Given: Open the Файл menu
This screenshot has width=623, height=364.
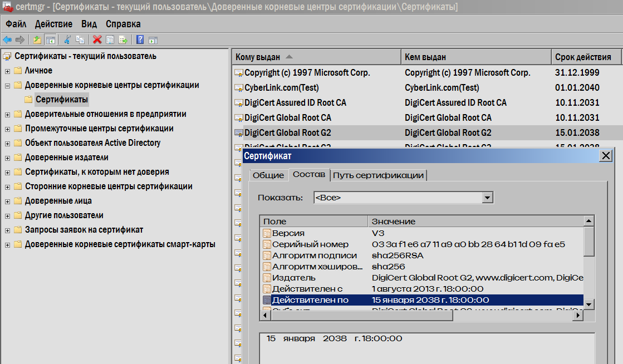Looking at the screenshot, I should 16,24.
